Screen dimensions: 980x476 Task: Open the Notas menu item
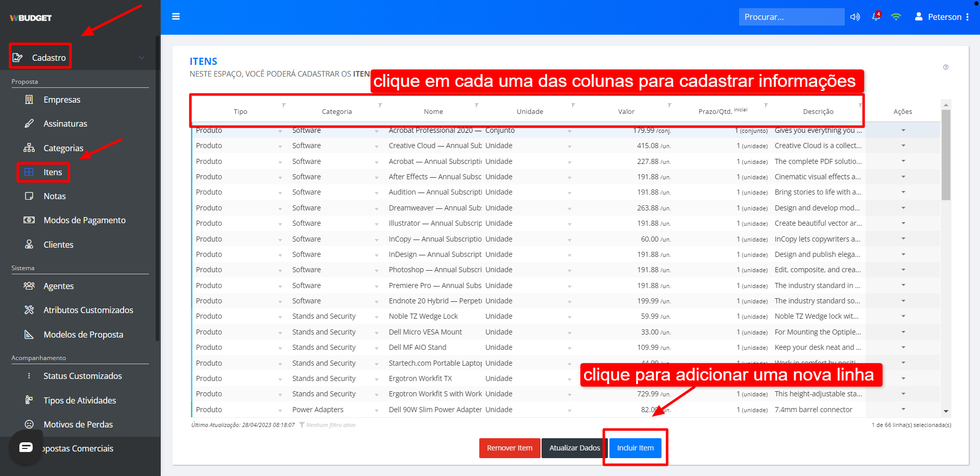[55, 196]
